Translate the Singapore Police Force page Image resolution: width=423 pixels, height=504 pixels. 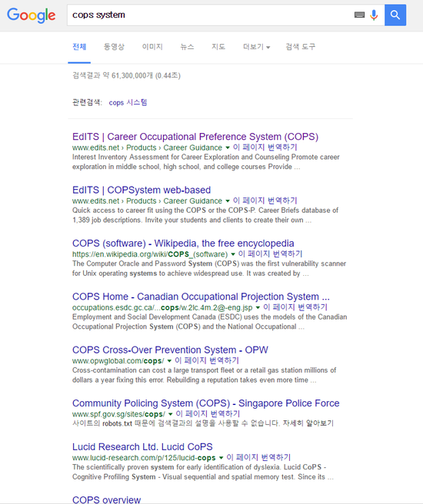pos(208,414)
